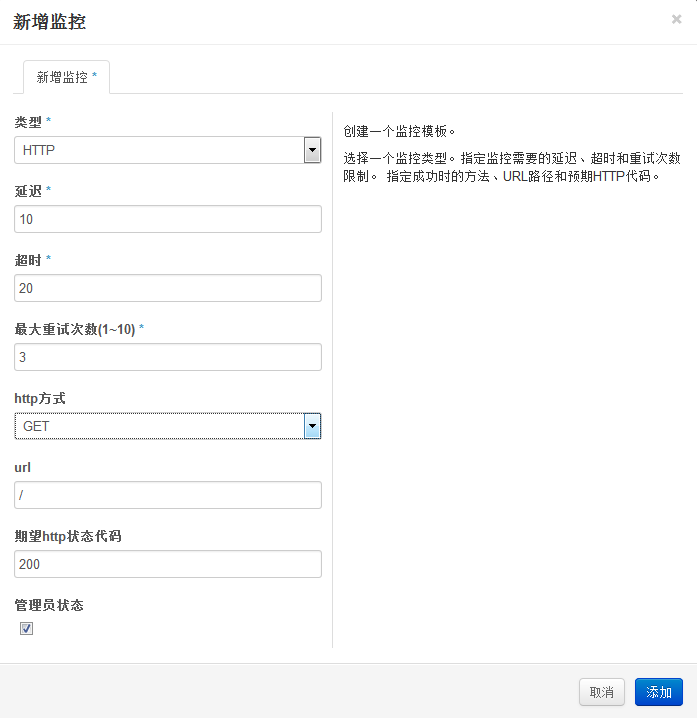Click the http方式 field label
The width and height of the screenshot is (697, 718).
(x=40, y=398)
